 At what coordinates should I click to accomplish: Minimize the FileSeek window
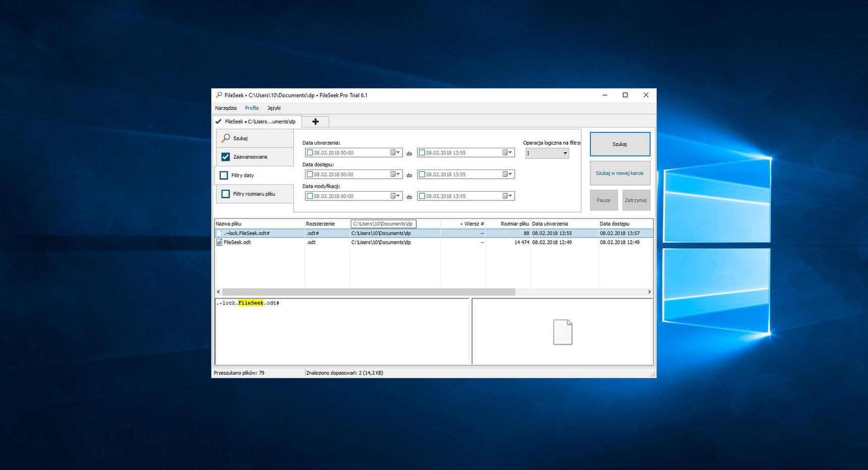[x=605, y=95]
